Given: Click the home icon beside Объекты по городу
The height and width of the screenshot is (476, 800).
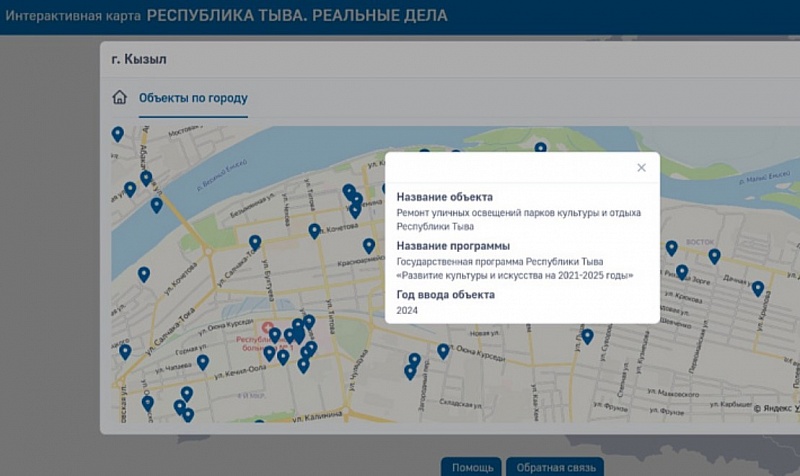Looking at the screenshot, I should click(x=119, y=97).
